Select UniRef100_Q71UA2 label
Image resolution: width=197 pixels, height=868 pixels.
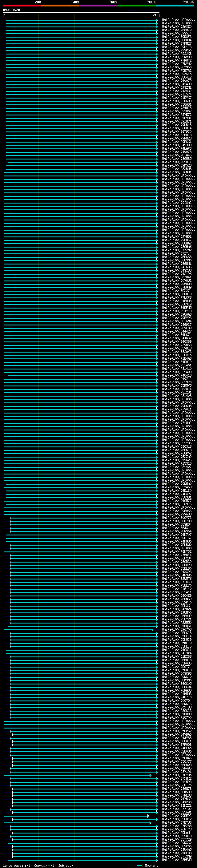click(176, 423)
